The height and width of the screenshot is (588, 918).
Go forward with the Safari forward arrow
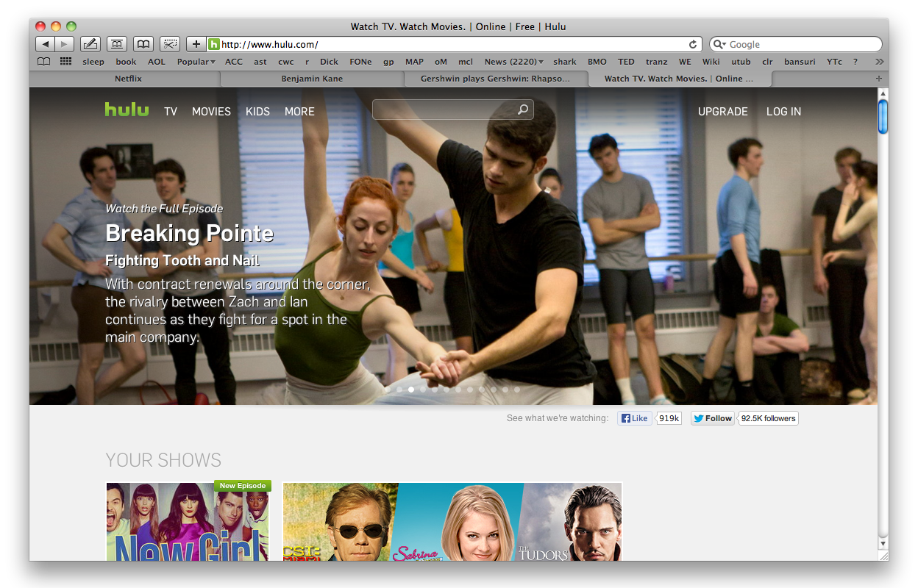[x=64, y=44]
